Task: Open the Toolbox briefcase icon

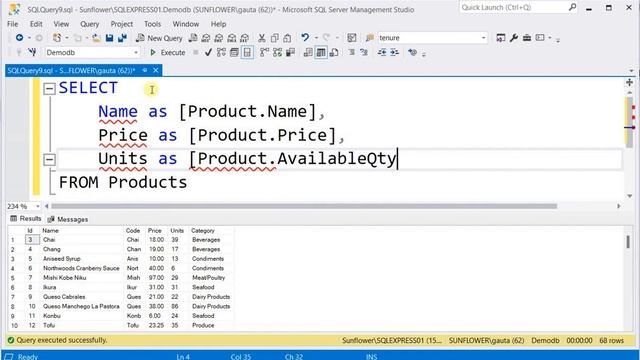Action: (527, 38)
